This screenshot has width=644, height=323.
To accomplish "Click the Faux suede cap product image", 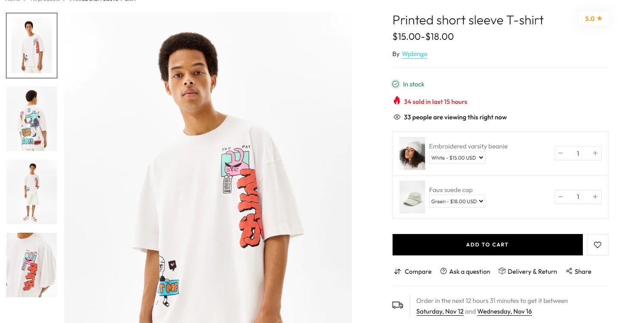I will click(x=412, y=197).
